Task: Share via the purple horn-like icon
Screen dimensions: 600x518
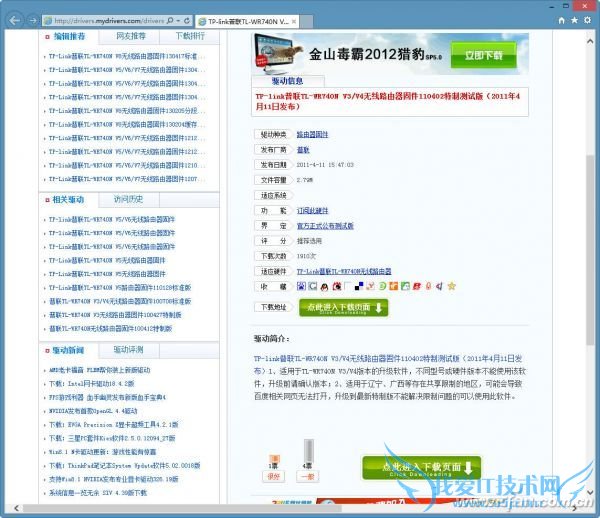Action: point(440,286)
